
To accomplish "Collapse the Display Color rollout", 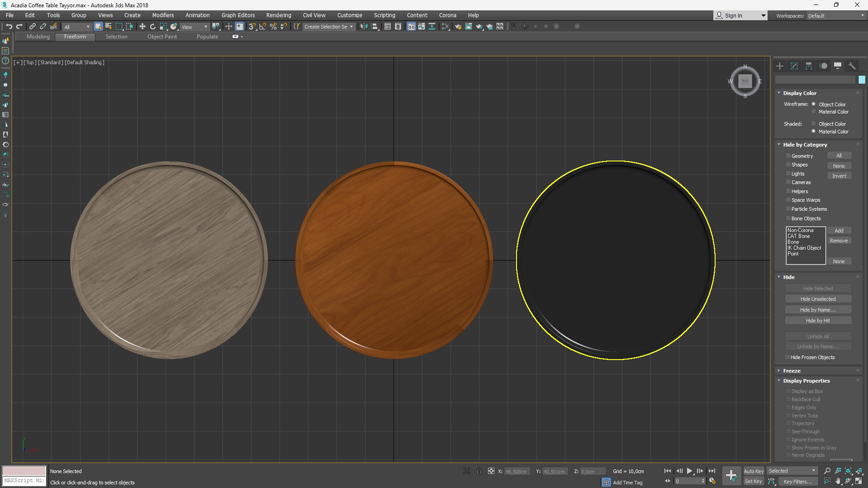I will click(800, 93).
